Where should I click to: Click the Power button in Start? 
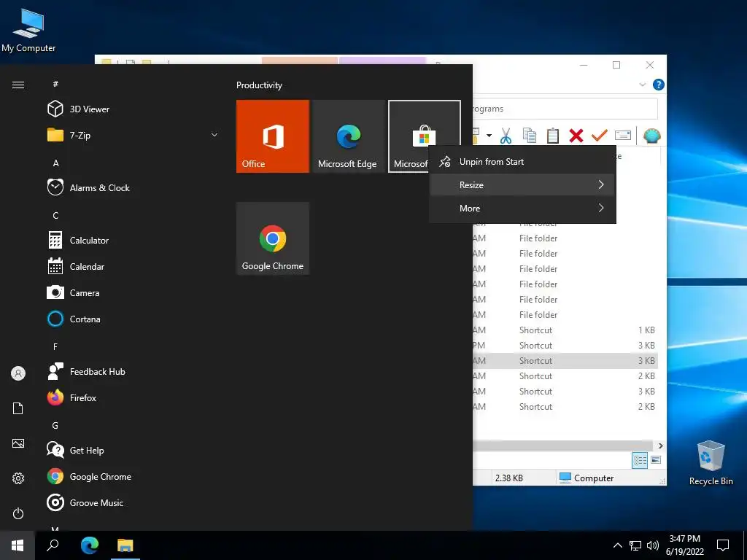click(x=18, y=513)
